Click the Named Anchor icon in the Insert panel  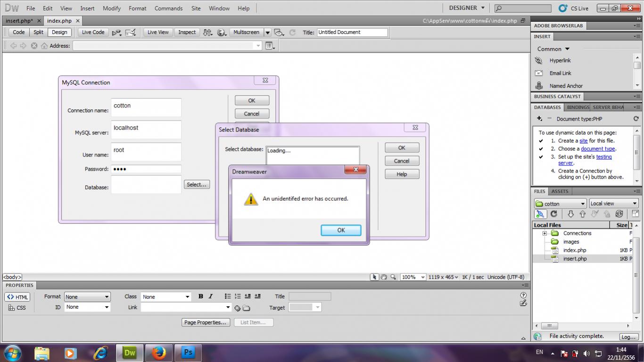[x=539, y=86]
